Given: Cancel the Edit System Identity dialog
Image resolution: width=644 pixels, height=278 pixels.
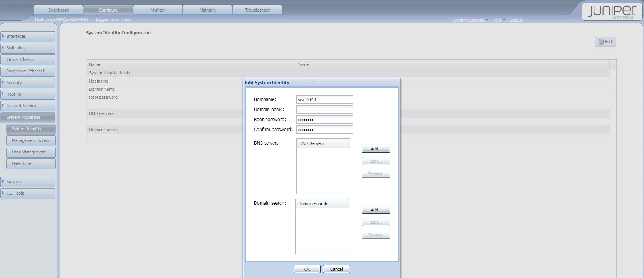Looking at the screenshot, I should pos(336,269).
